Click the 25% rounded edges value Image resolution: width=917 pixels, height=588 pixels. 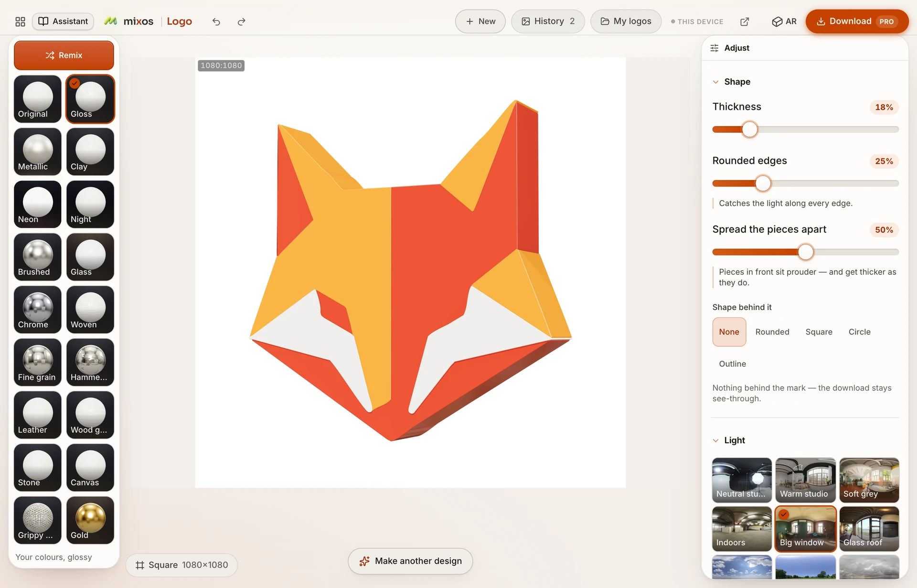coord(884,161)
